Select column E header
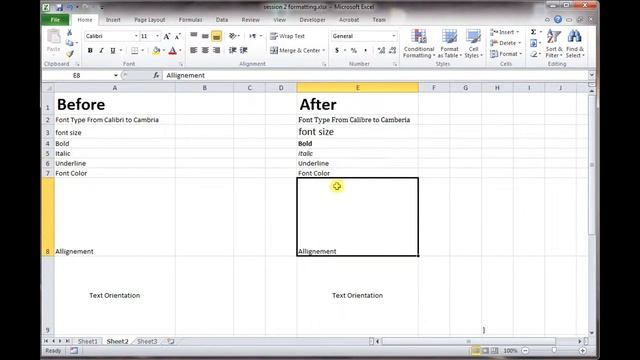Image resolution: width=640 pixels, height=360 pixels. 358,88
